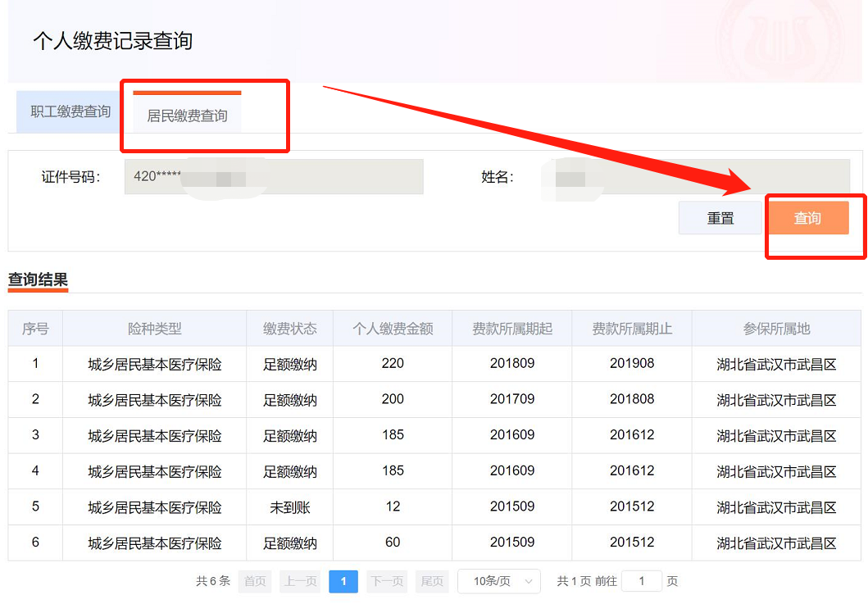Viewport: 868px width, 604px height.
Task: Click the 个人缴费金额 column header
Action: [393, 329]
